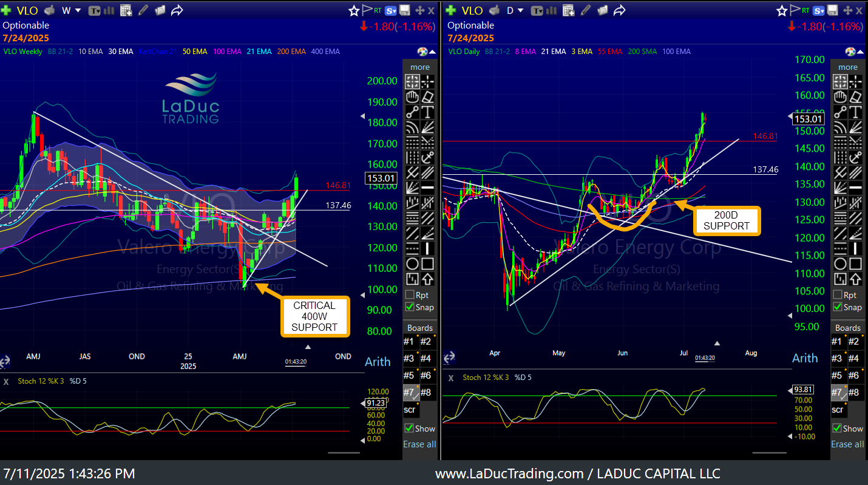Select the Fibonacci arcs tool in weekly panel

click(x=413, y=127)
